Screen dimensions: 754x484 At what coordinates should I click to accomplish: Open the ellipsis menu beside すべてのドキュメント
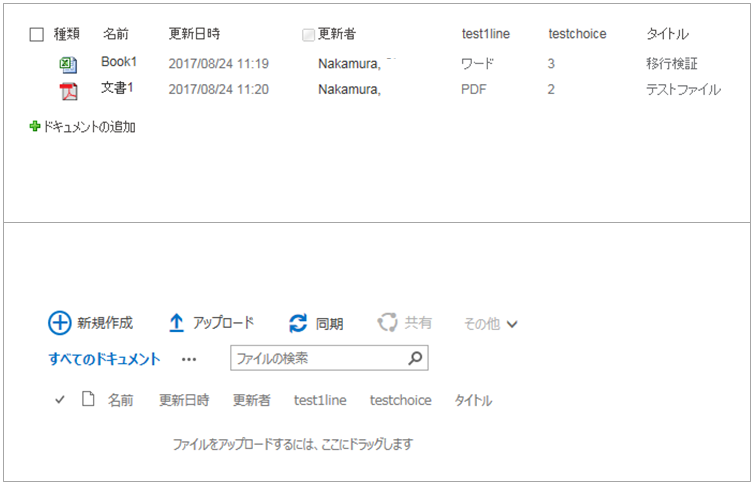pyautogui.click(x=189, y=359)
